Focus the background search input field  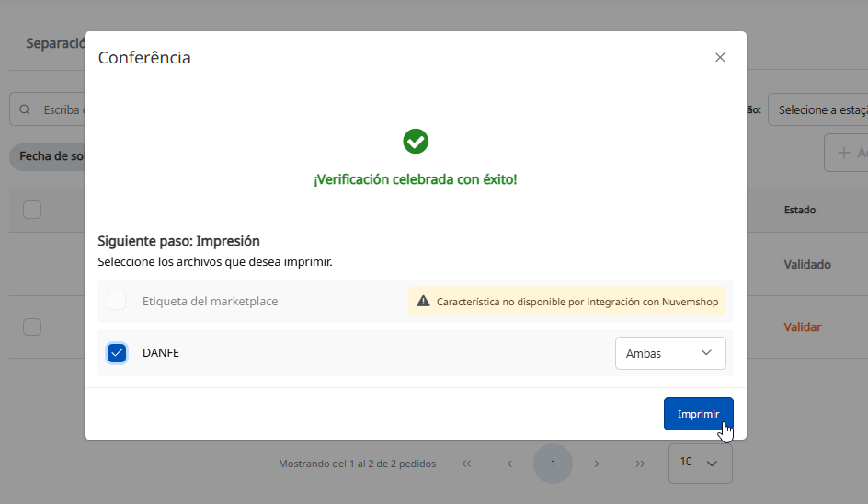(x=47, y=109)
